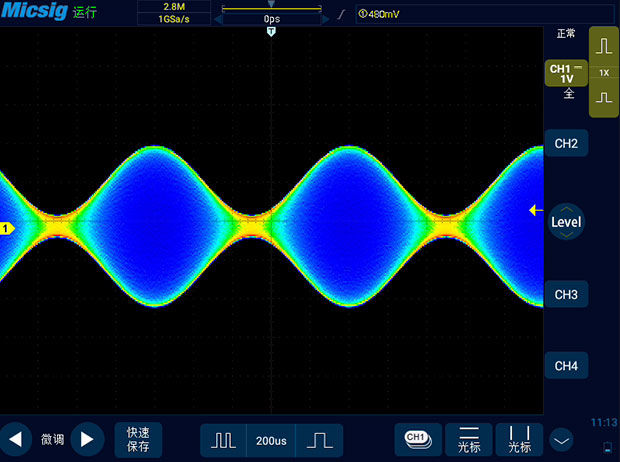The width and height of the screenshot is (620, 462).
Task: Expand the bottom menu chevron
Action: coord(562,439)
